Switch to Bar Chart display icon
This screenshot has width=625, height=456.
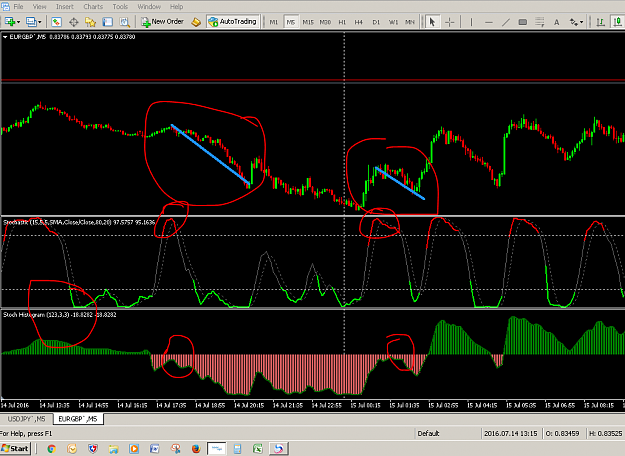click(600, 22)
